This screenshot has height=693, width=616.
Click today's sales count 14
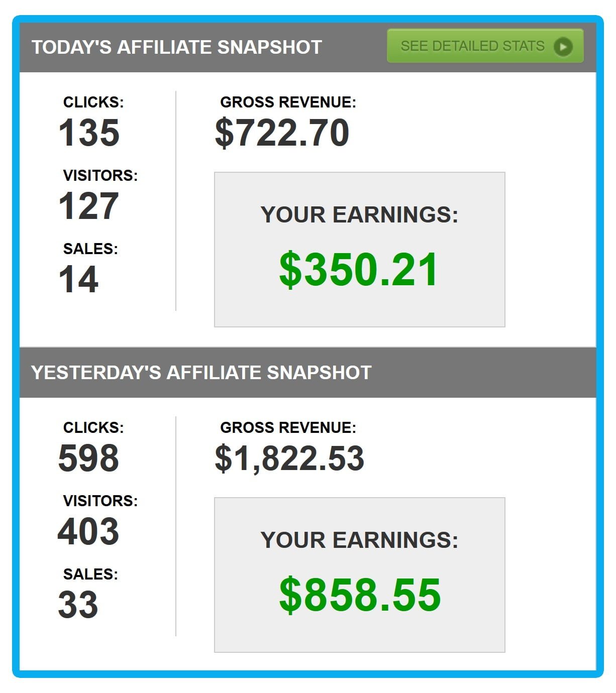coord(78,280)
